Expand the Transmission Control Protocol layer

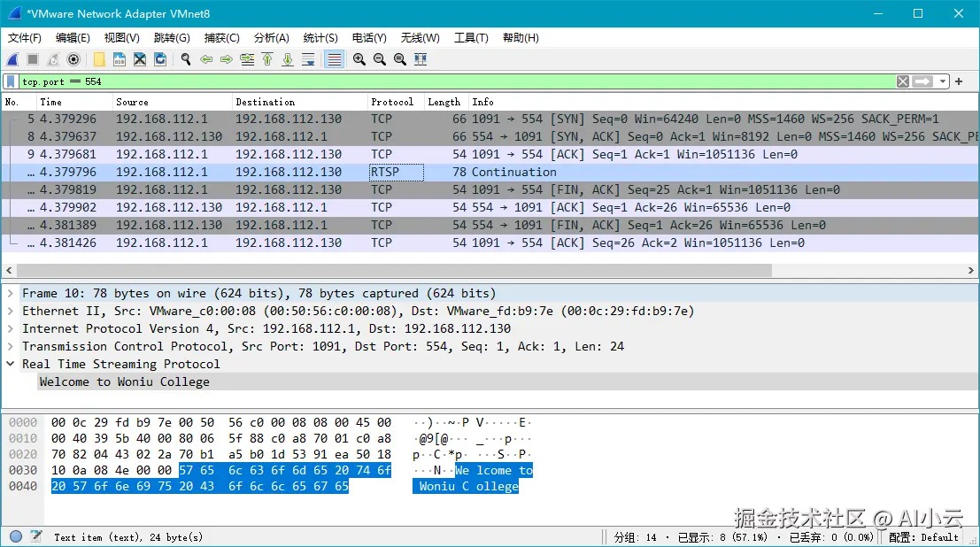[10, 346]
